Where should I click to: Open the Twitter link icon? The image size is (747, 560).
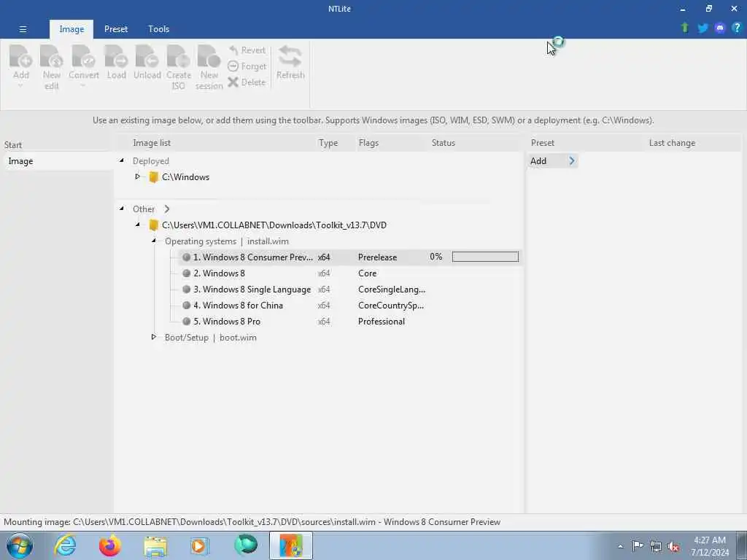(x=703, y=28)
